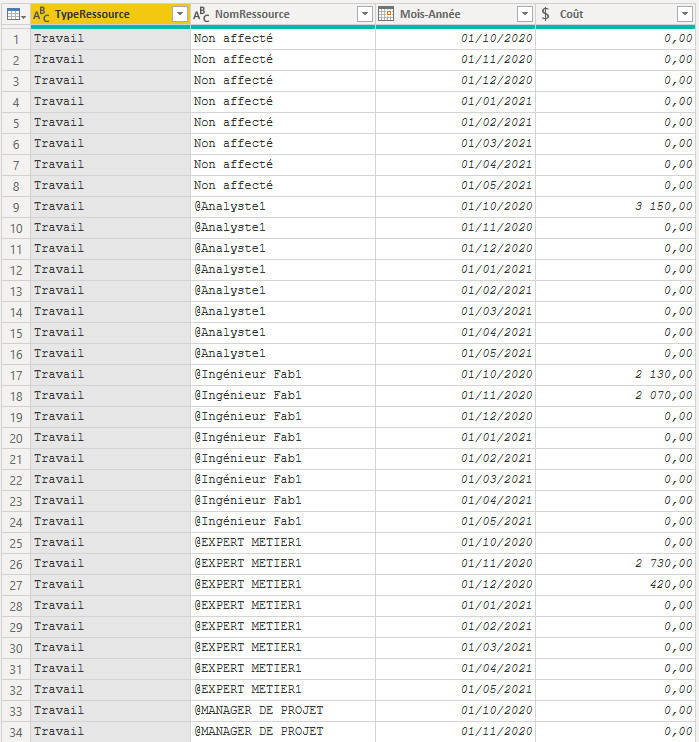Click date 01/11/2020 in row 18
This screenshot has width=699, height=742.
[496, 395]
